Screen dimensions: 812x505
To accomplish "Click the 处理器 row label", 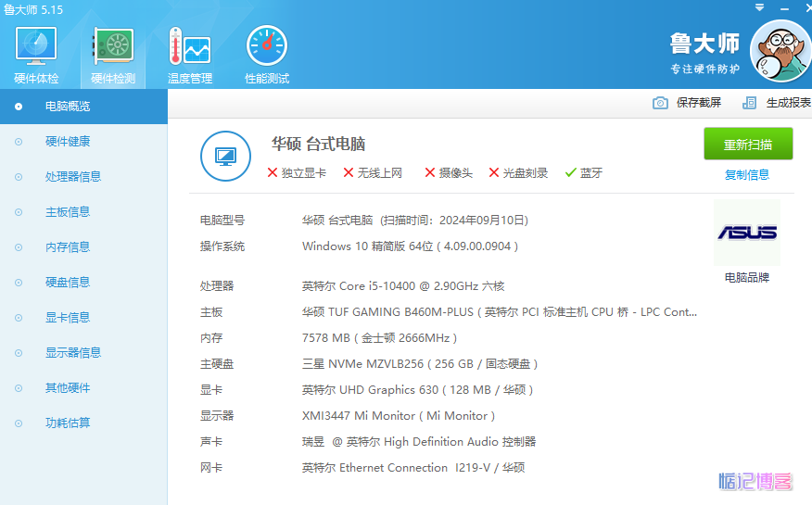I will click(217, 286).
